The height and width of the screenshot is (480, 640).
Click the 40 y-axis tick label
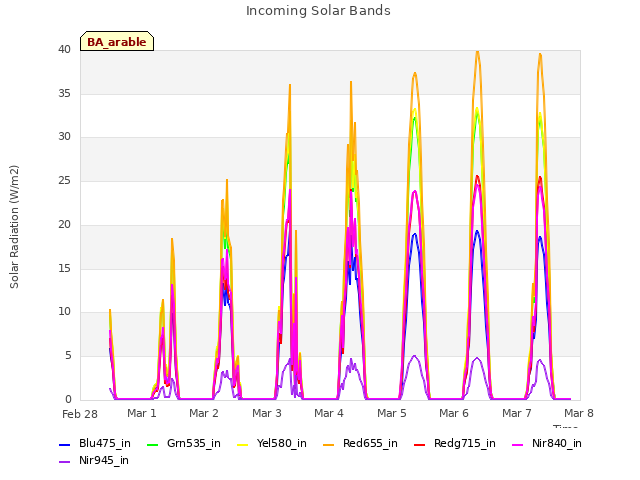pos(64,49)
